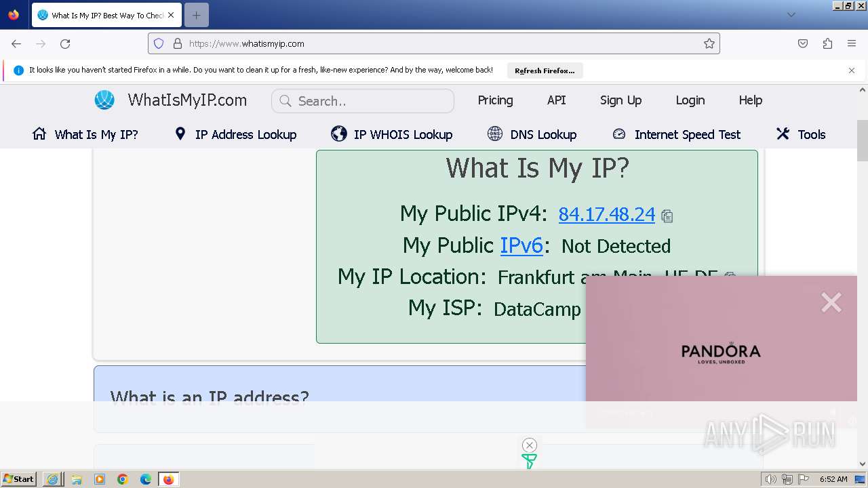Launch Microsoft Edge from taskbar
Image resolution: width=868 pixels, height=488 pixels.
146,479
